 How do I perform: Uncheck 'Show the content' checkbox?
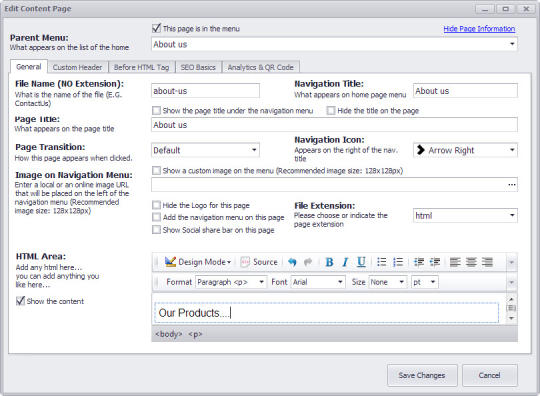click(20, 301)
